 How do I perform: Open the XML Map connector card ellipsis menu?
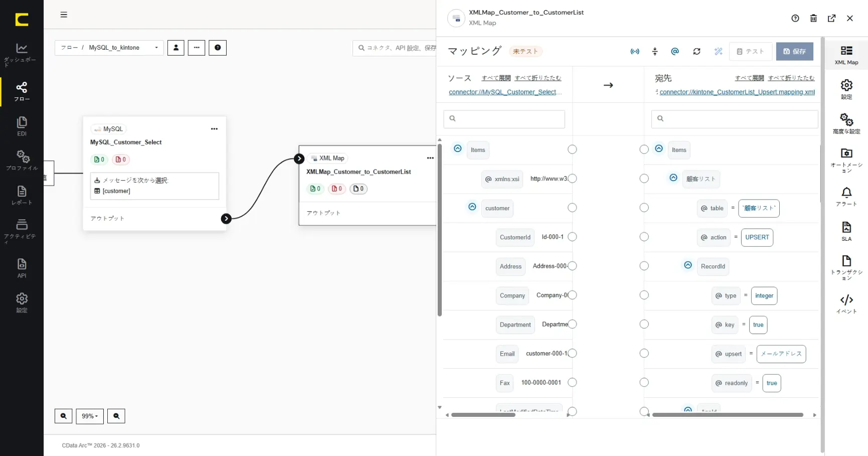point(430,158)
